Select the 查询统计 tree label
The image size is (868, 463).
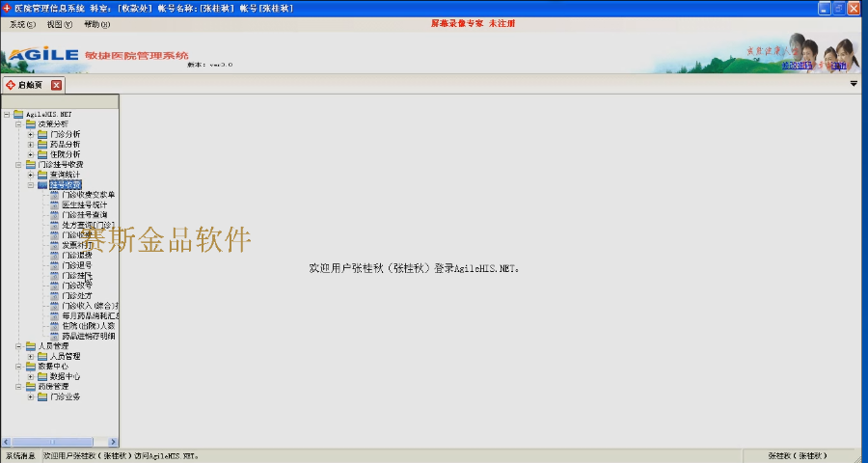pos(66,175)
